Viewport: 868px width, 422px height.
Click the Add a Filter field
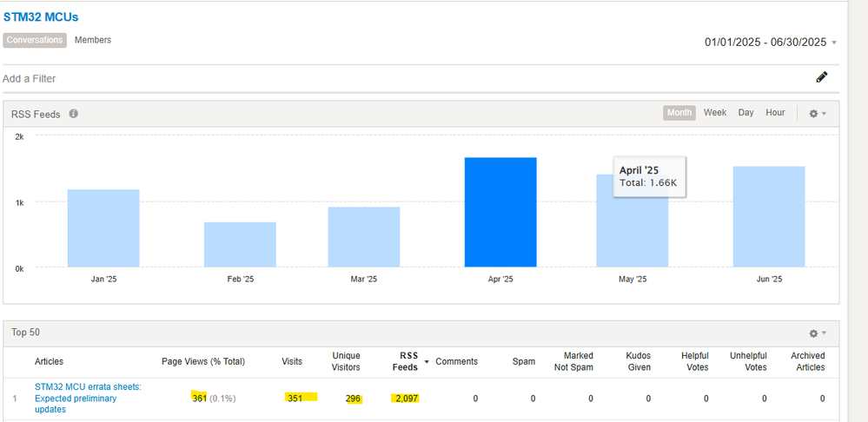coord(29,78)
